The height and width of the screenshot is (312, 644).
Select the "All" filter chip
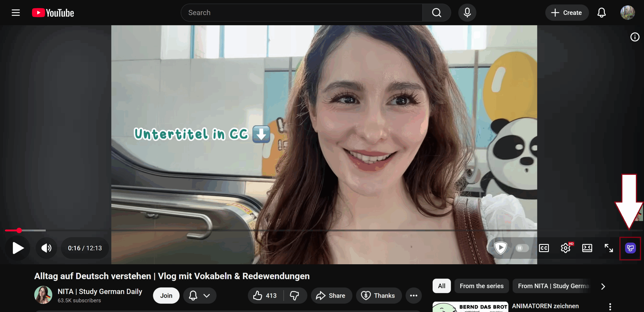click(441, 286)
